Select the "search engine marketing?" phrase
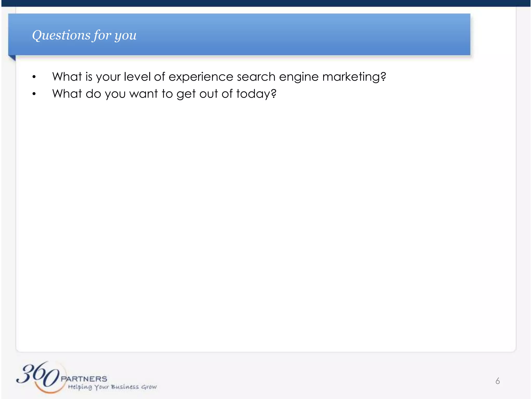The image size is (532, 399). click(311, 77)
